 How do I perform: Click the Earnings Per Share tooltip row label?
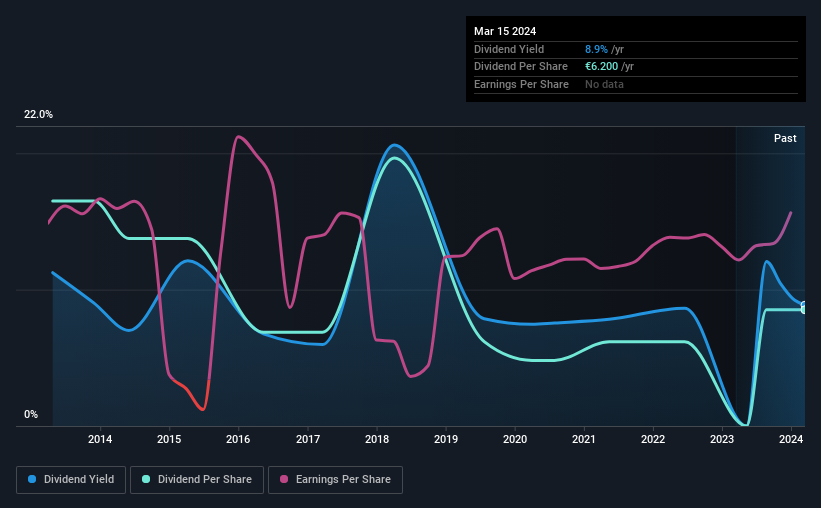521,84
